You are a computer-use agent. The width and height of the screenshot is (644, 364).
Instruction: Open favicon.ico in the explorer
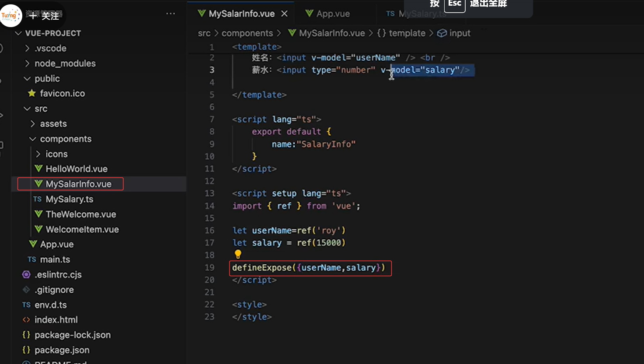63,94
